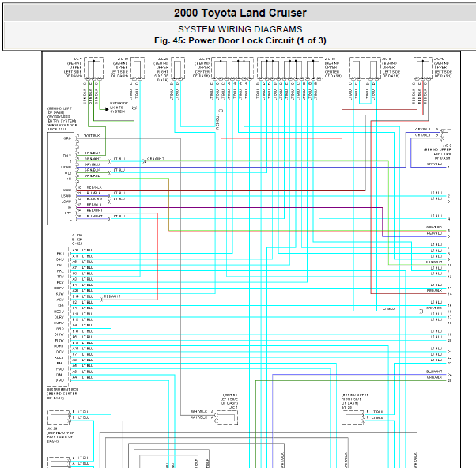Viewport: 476px width, 468px height.
Task: Click the "RED/BLU" label at right-edge output 6
Action: pyautogui.click(x=434, y=233)
